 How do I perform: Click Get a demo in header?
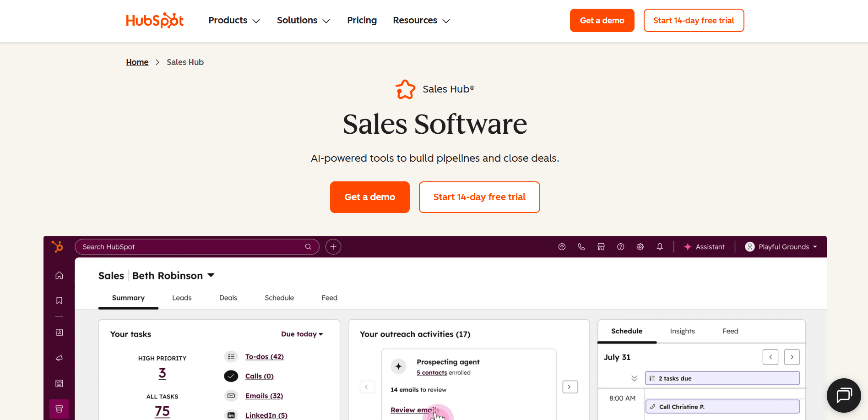point(602,20)
